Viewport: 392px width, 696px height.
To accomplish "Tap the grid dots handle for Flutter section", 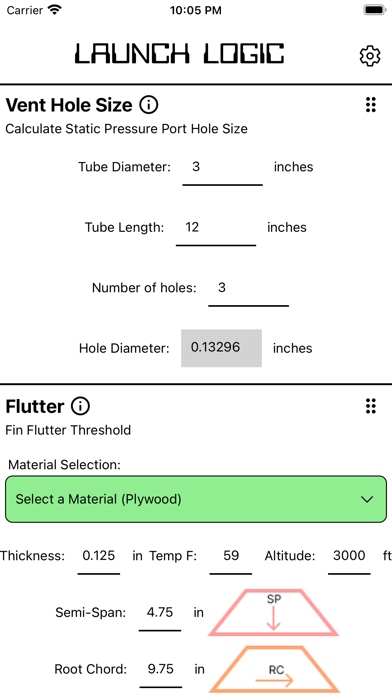I will click(x=371, y=406).
